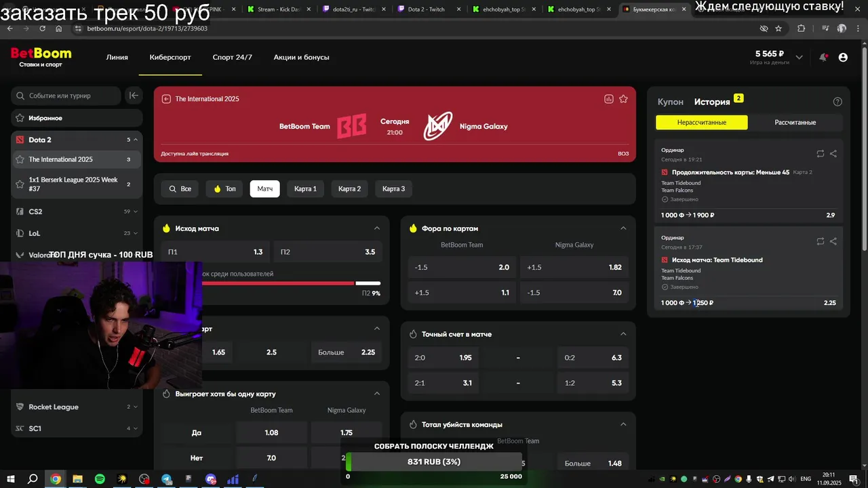Viewport: 868px width, 488px height.
Task: Expand the Rocket League category
Action: 136,407
